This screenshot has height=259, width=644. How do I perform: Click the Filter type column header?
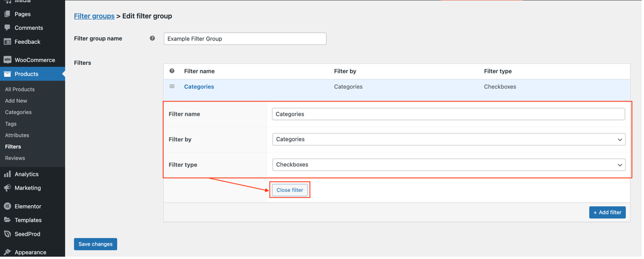[498, 71]
